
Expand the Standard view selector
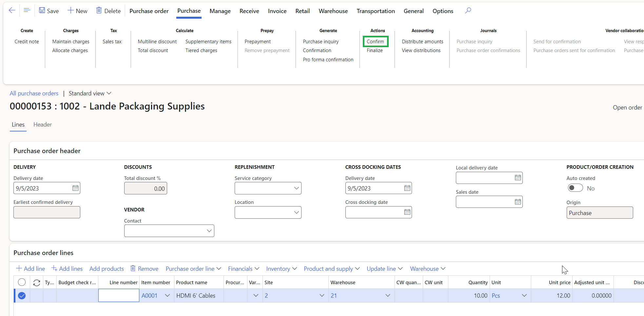coord(109,93)
